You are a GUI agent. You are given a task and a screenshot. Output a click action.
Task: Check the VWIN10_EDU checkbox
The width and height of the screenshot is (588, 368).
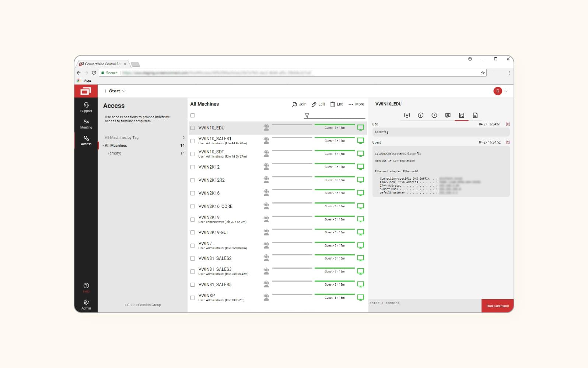(192, 128)
